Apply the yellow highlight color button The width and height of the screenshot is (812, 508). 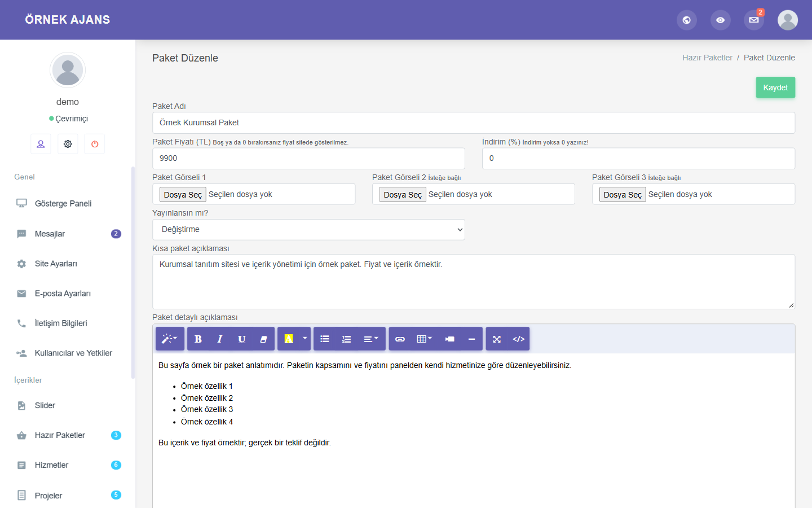tap(289, 339)
